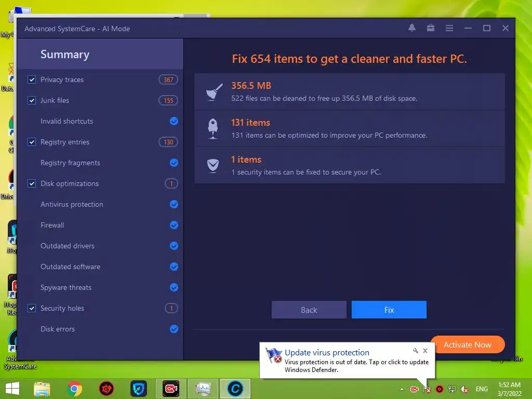Image resolution: width=532 pixels, height=399 pixels.
Task: Click muted volume tray icon
Action: tap(464, 389)
